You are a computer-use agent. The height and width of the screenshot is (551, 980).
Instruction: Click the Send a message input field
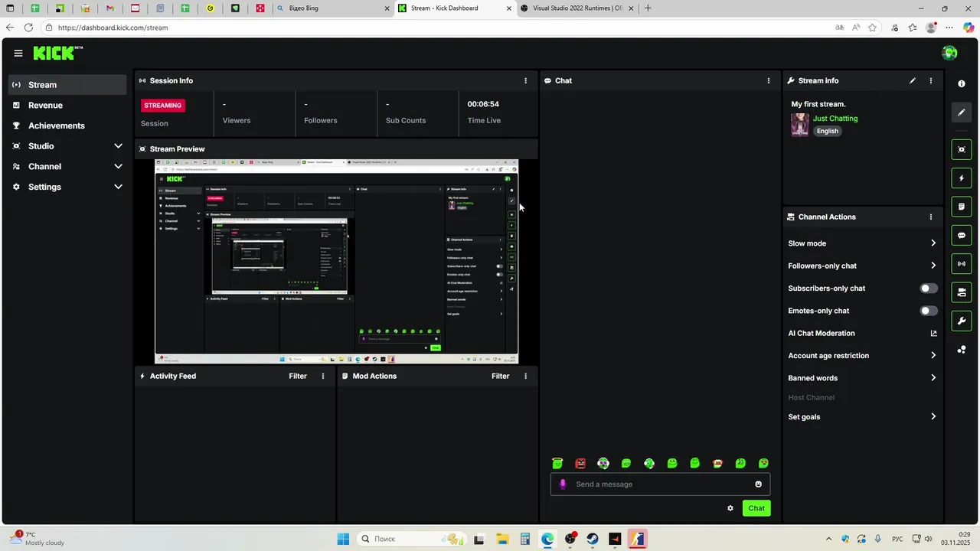(660, 484)
